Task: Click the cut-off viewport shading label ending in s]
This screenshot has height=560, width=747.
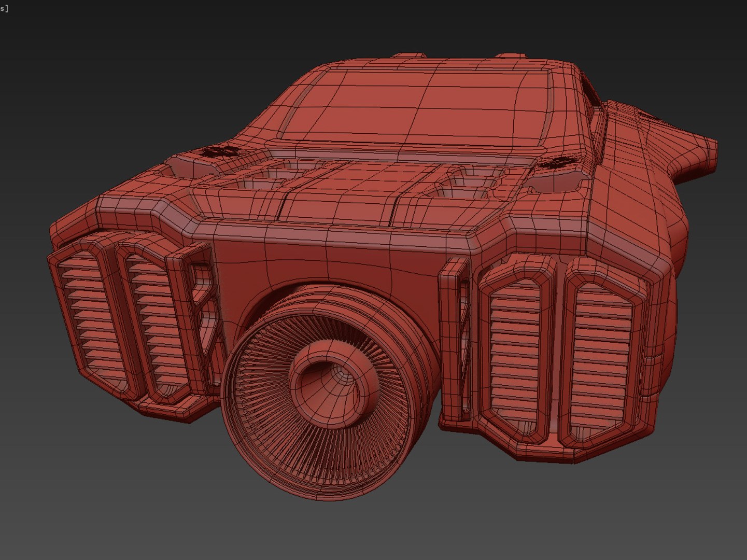Action: tap(4, 9)
